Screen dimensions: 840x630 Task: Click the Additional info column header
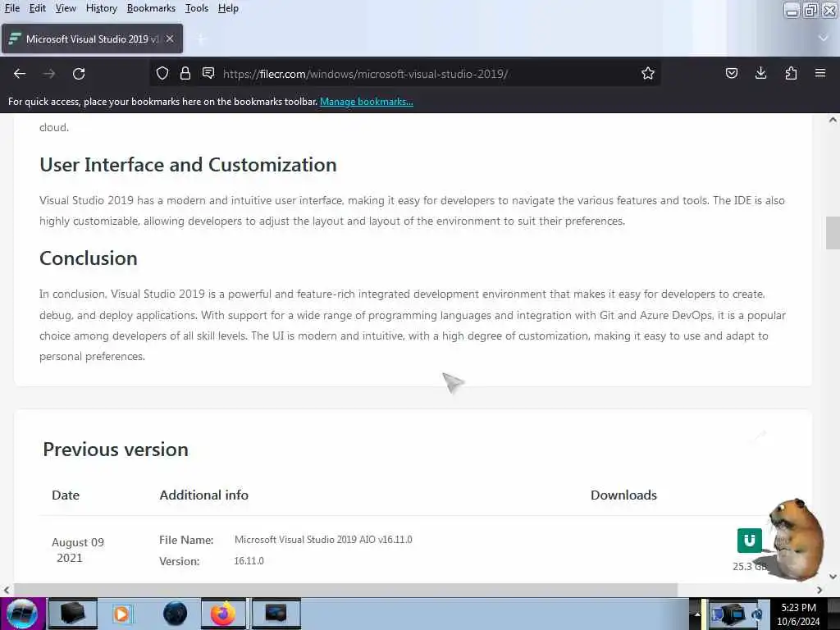204,495
